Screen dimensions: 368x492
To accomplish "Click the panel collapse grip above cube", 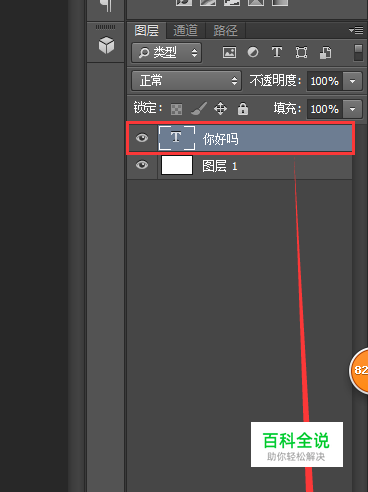I will 105,27.
